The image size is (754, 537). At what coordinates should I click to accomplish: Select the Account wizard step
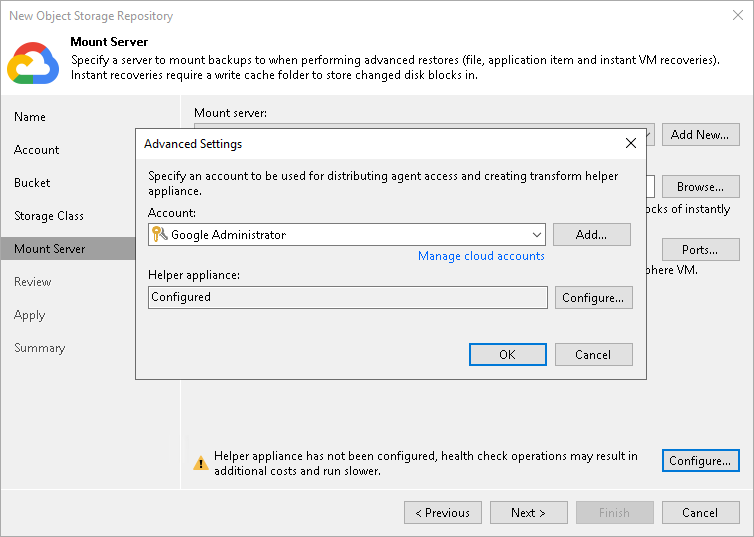point(37,150)
